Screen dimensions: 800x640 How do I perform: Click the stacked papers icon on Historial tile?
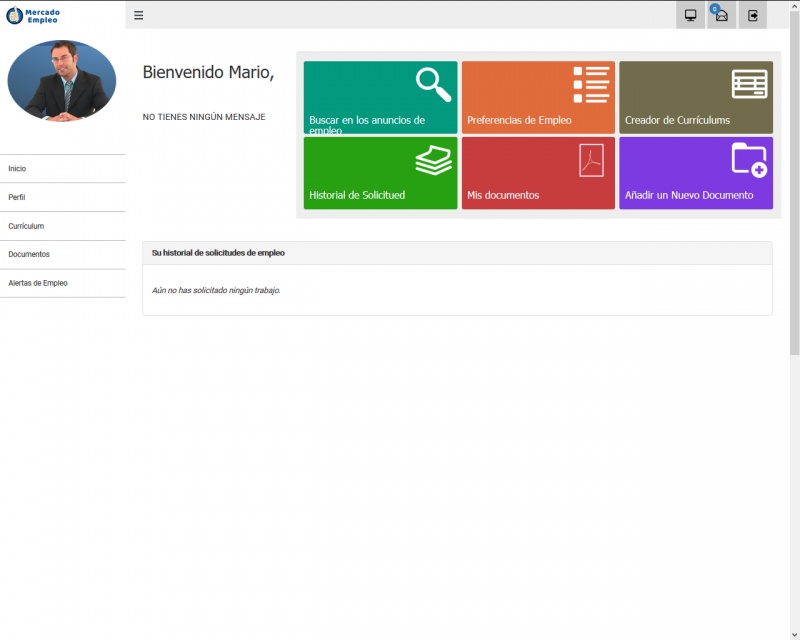pyautogui.click(x=433, y=160)
